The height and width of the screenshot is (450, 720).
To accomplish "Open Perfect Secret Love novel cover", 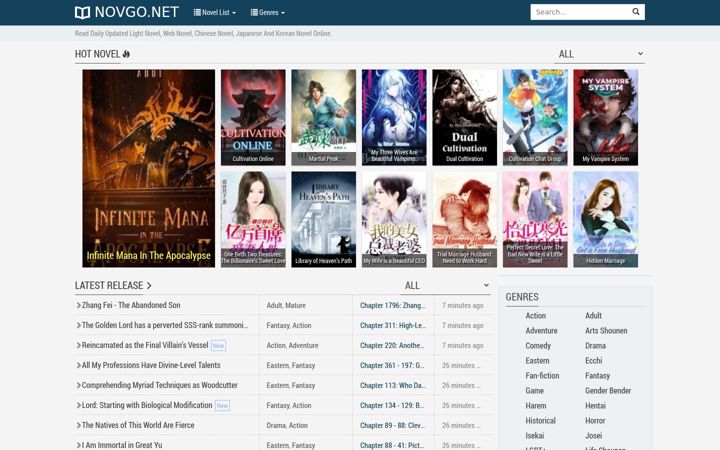I will click(535, 219).
